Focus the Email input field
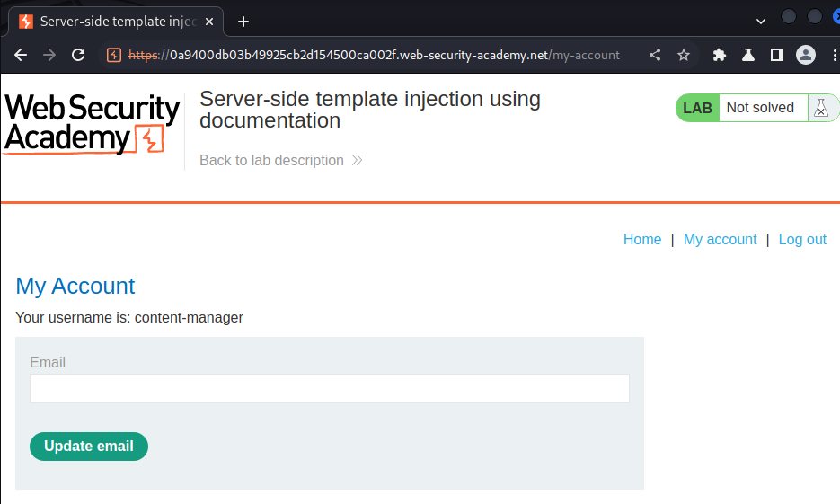Screen dimensions: 840x504 pyautogui.click(x=330, y=388)
